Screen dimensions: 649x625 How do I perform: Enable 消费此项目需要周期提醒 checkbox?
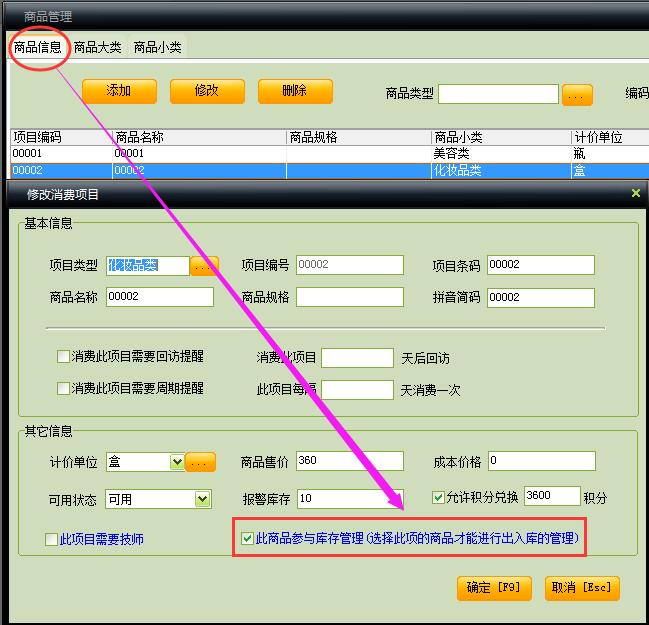coord(63,389)
